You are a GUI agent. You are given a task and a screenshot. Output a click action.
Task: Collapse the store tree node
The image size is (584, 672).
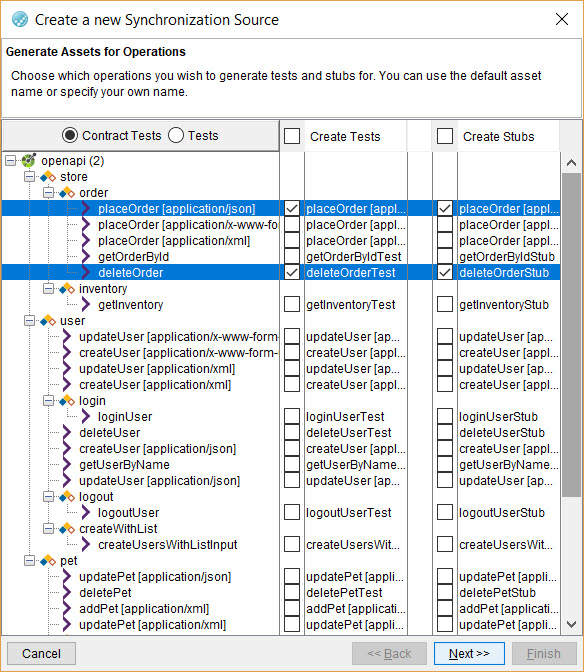pyautogui.click(x=30, y=177)
